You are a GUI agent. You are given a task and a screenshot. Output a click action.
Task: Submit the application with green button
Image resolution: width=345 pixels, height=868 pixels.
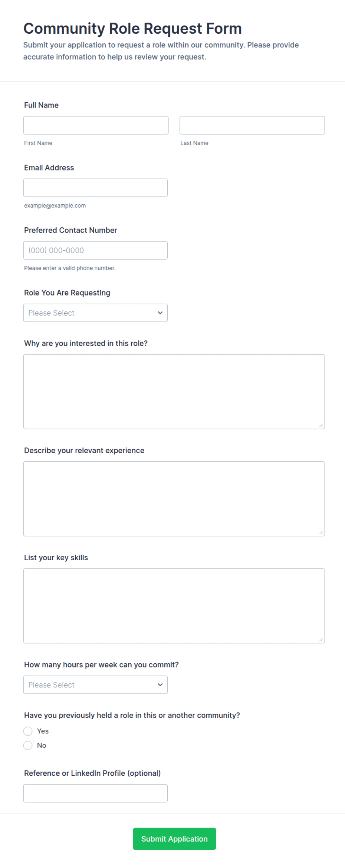[174, 839]
